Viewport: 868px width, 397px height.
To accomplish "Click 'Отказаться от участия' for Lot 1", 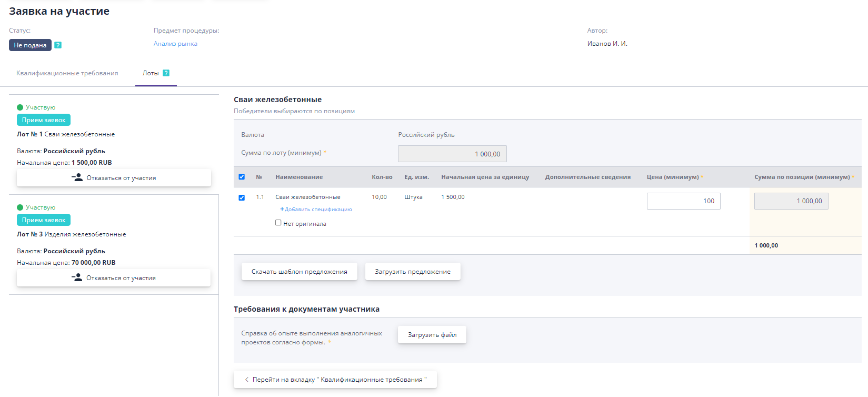I will (x=114, y=178).
